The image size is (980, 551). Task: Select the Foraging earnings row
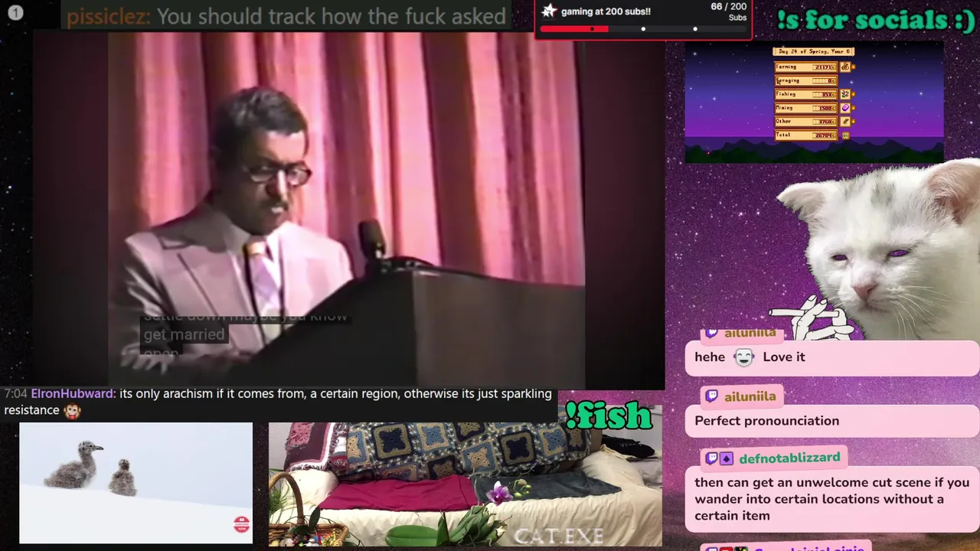click(806, 80)
